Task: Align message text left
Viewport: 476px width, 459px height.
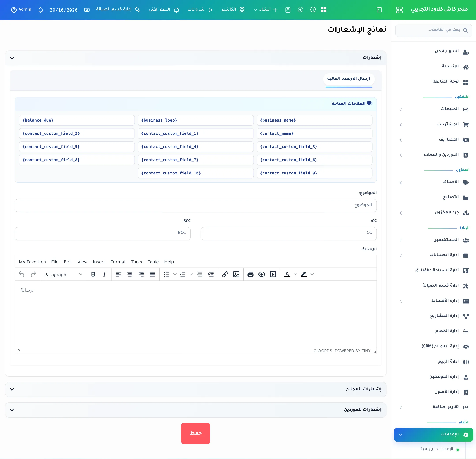Action: point(119,274)
